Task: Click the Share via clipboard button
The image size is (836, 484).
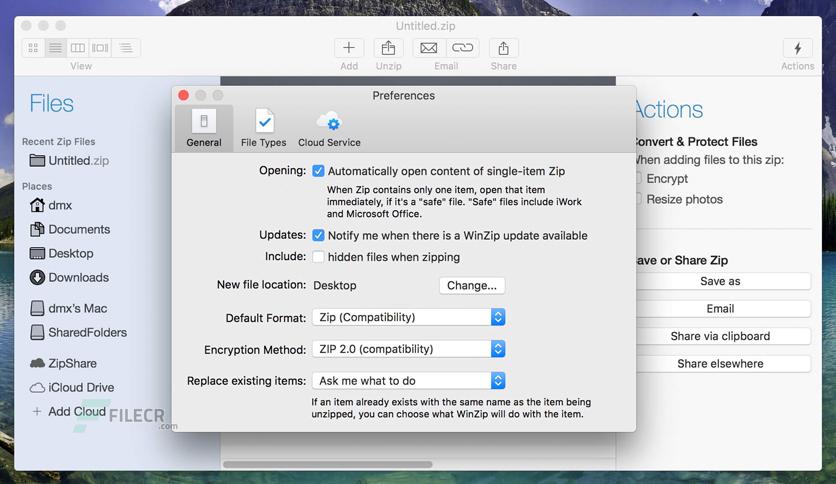Action: (x=722, y=336)
